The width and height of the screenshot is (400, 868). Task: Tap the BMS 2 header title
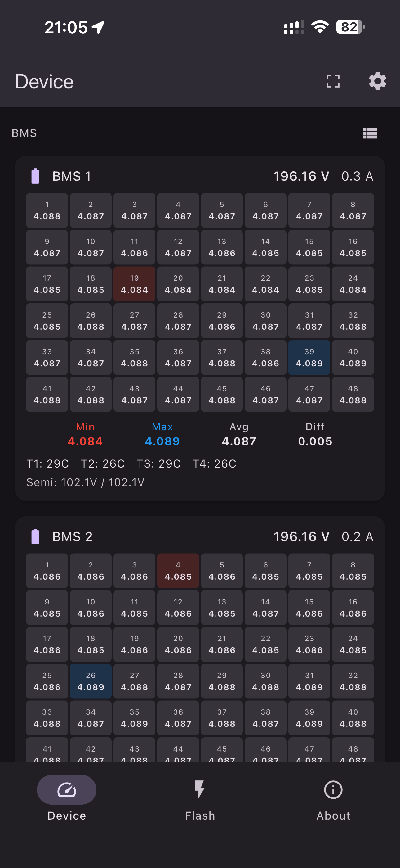(x=72, y=536)
